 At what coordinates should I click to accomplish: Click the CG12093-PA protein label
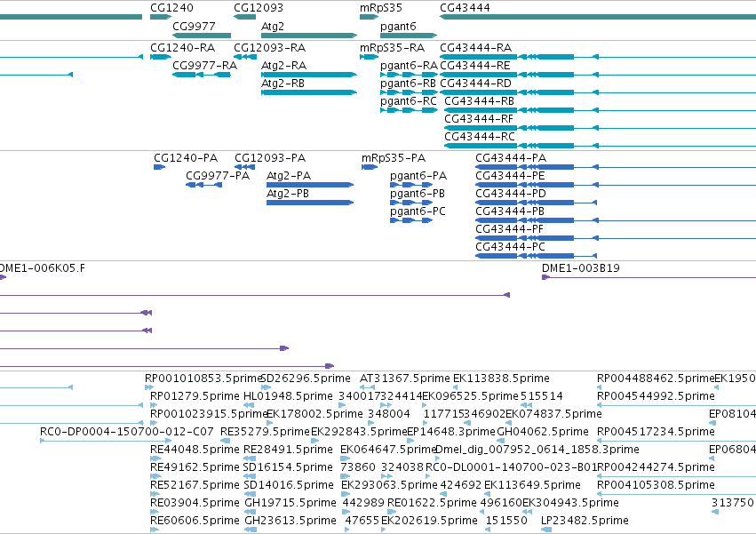tap(270, 158)
